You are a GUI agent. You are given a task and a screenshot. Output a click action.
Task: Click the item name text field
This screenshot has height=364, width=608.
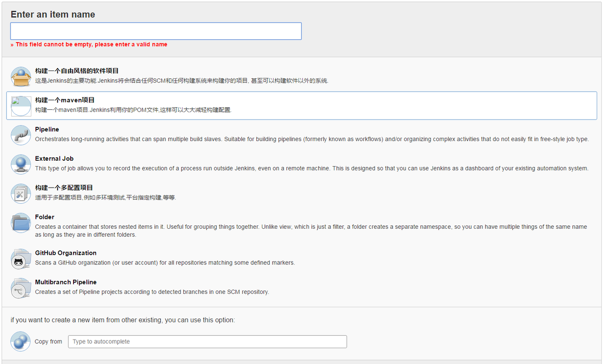156,31
